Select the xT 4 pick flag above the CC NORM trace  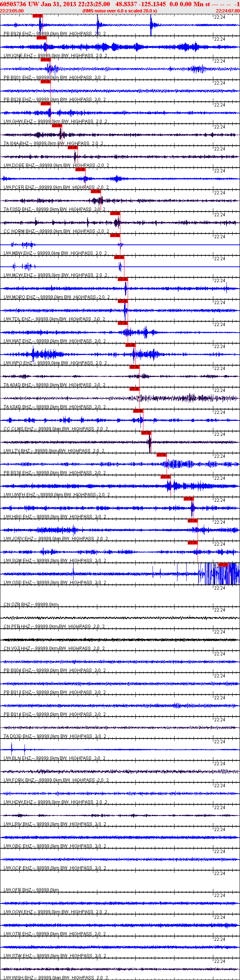pyautogui.click(x=115, y=213)
